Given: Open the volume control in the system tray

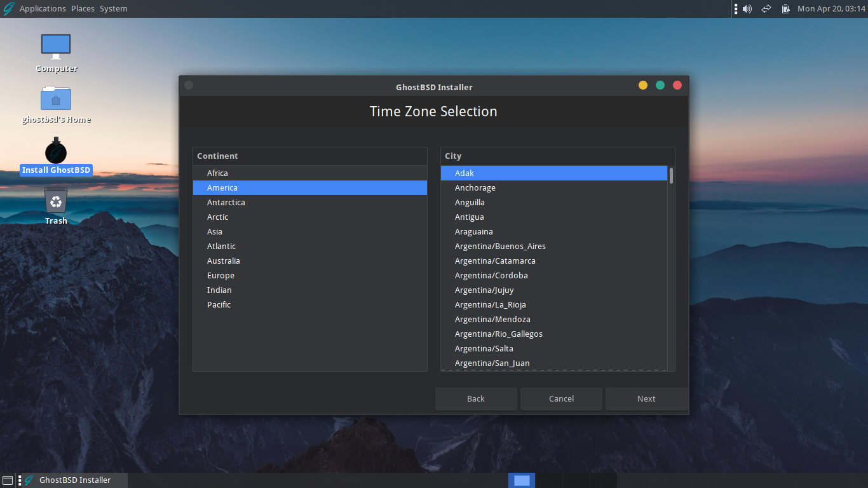Looking at the screenshot, I should coord(747,9).
